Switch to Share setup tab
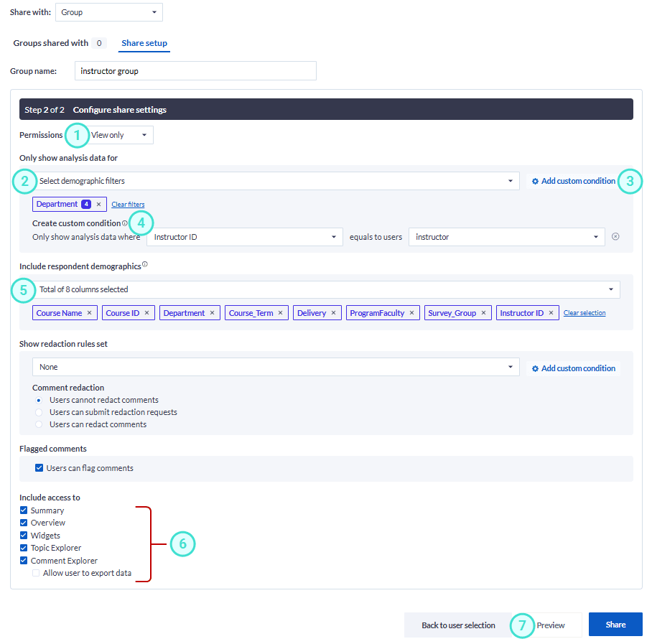The width and height of the screenshot is (652, 644). coord(144,43)
